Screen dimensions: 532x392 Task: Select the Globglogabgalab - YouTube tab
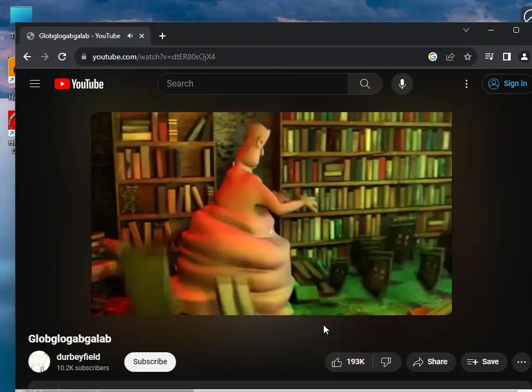pos(85,36)
